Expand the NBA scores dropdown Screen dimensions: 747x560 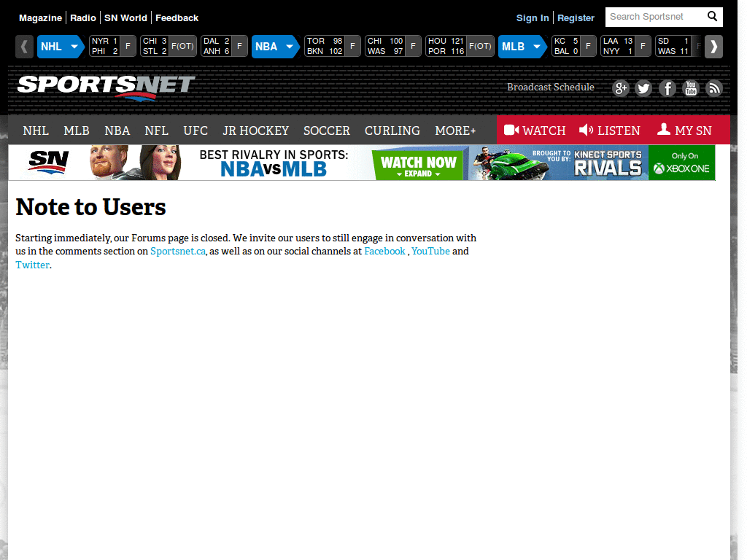[x=275, y=47]
